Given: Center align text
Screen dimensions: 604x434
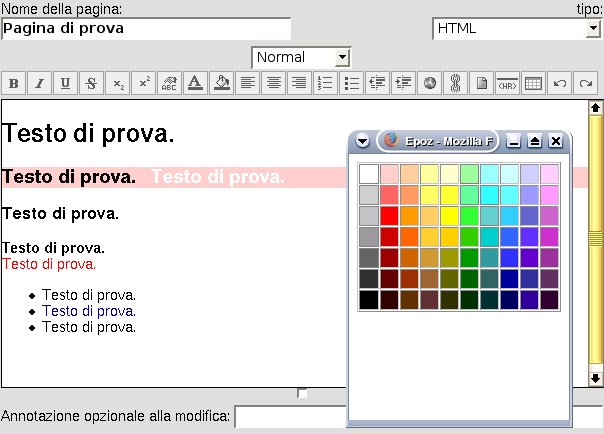Looking at the screenshot, I should 273,83.
